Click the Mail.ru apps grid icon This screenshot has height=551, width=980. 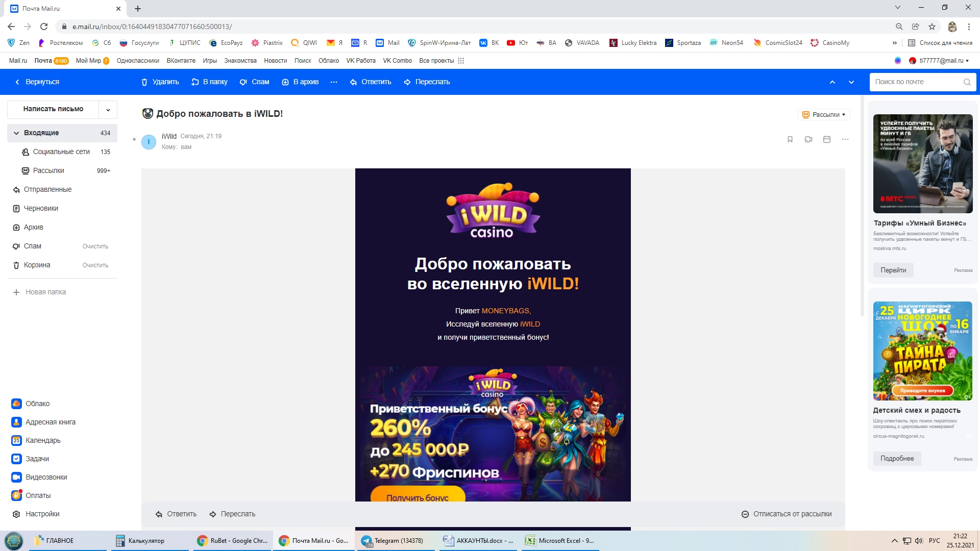click(x=461, y=61)
